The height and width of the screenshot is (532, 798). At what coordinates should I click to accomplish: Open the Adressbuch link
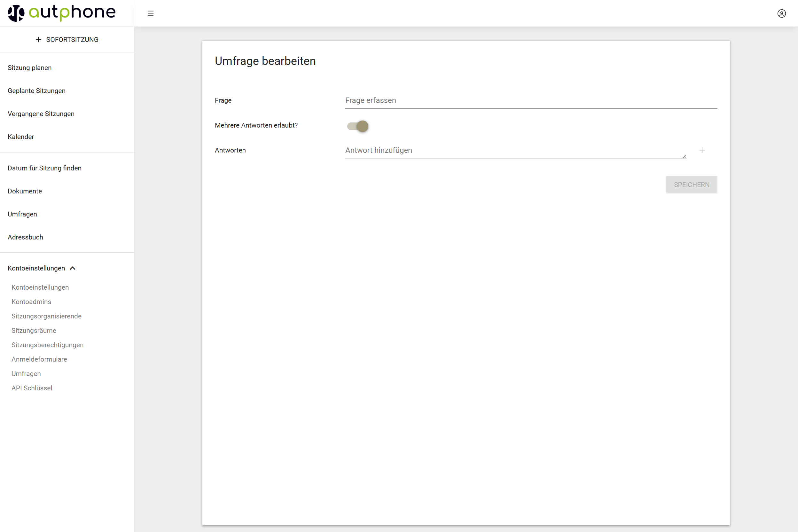pos(25,237)
